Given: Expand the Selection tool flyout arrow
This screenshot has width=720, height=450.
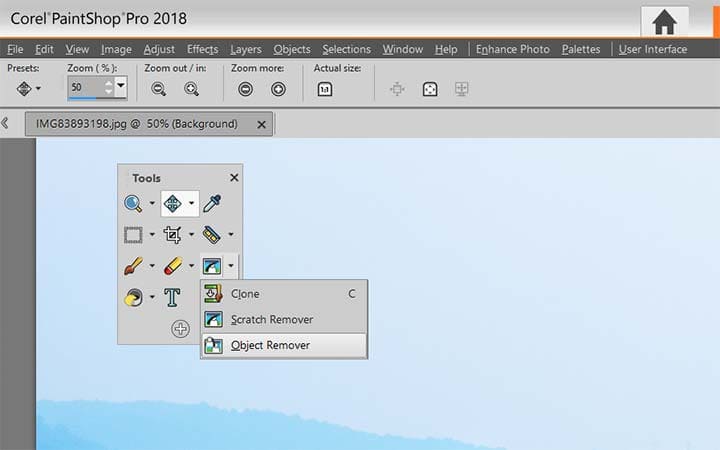Looking at the screenshot, I should [152, 235].
